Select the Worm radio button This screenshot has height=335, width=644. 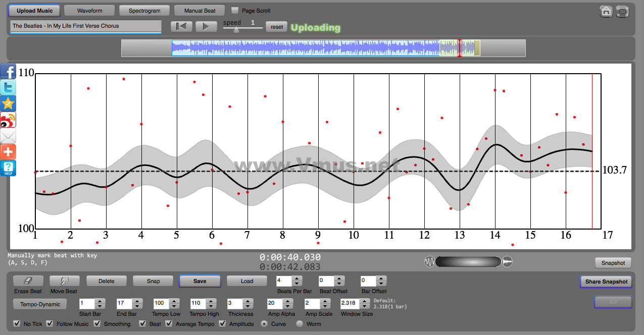(300, 324)
